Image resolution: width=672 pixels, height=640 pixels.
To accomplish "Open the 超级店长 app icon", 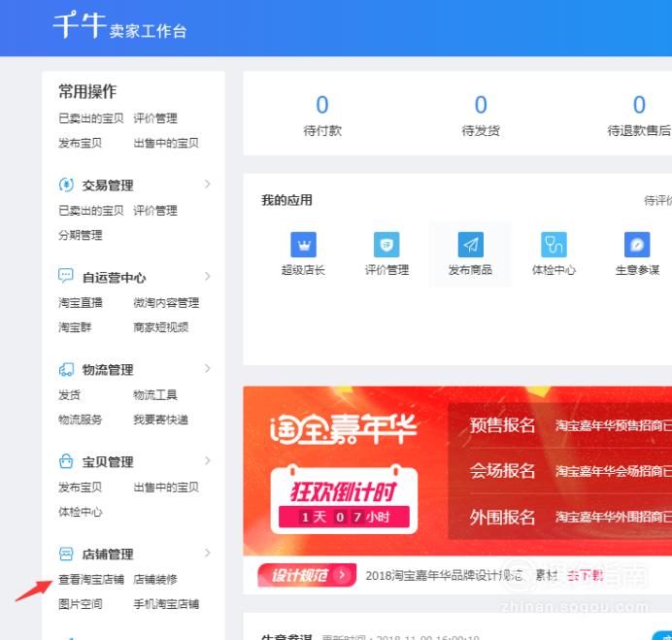I will tap(303, 245).
